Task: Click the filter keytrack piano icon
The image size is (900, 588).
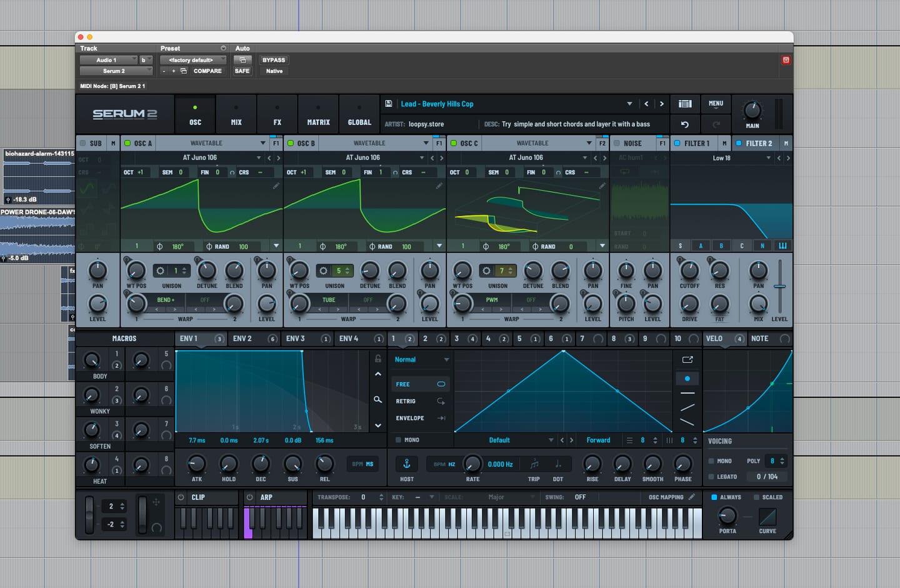Action: (782, 246)
